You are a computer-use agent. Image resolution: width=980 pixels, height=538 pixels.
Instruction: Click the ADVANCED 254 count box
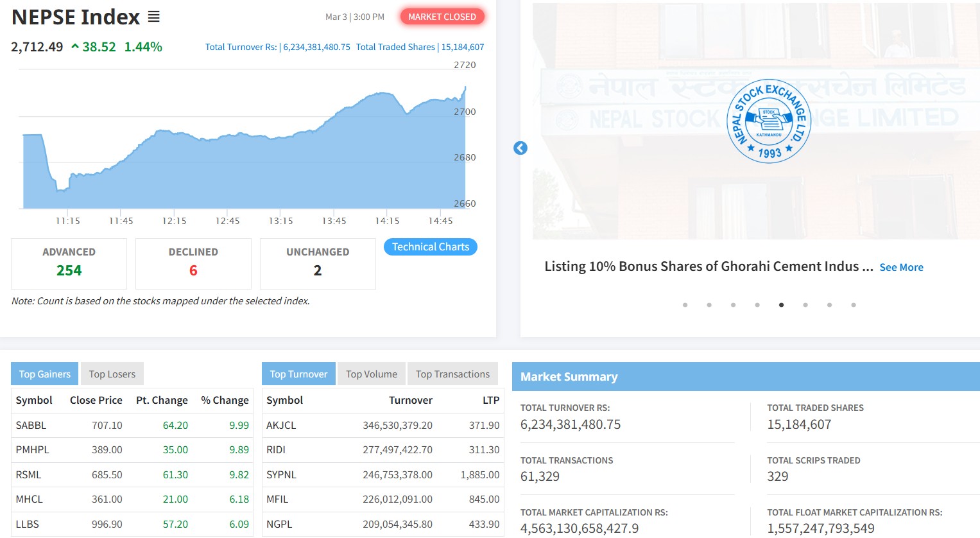pos(69,263)
